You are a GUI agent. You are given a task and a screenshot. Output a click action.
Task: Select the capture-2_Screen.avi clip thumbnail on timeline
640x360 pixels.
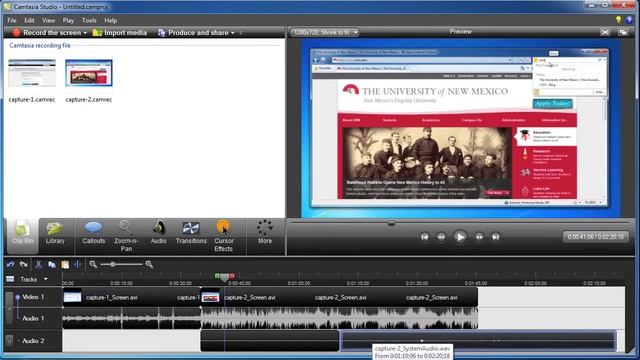[x=211, y=298]
